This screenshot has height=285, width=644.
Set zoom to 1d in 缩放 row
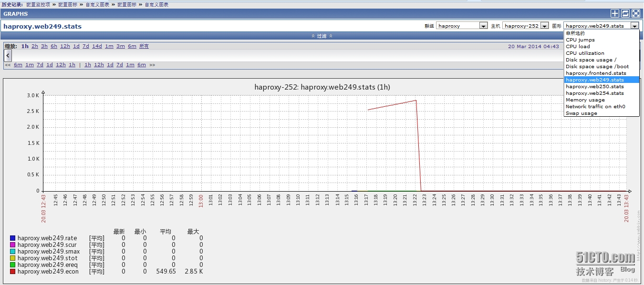76,46
